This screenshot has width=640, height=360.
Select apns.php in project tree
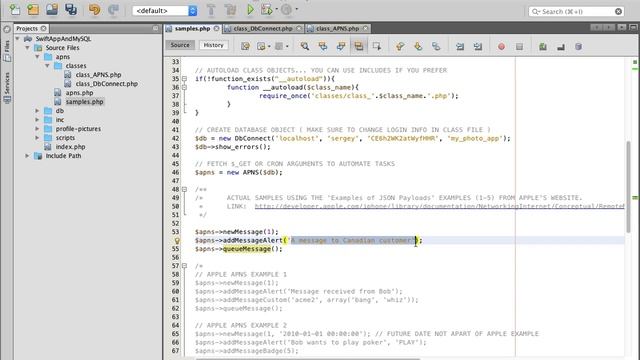coord(79,93)
